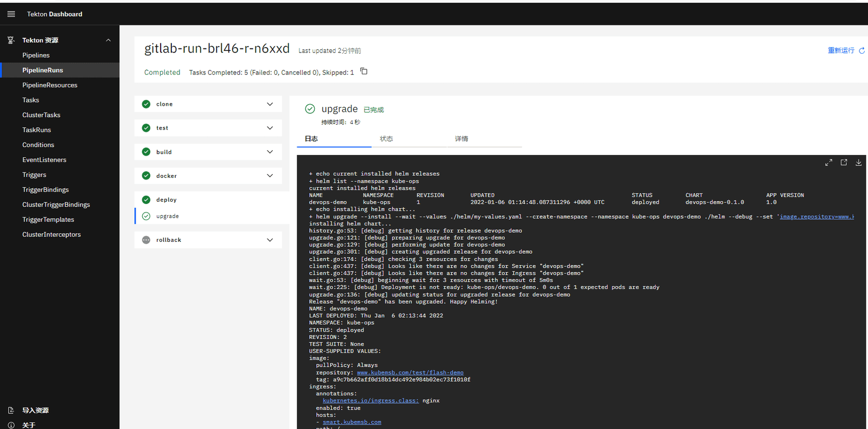Click rollback skipped status icon
868x429 pixels.
[146, 240]
